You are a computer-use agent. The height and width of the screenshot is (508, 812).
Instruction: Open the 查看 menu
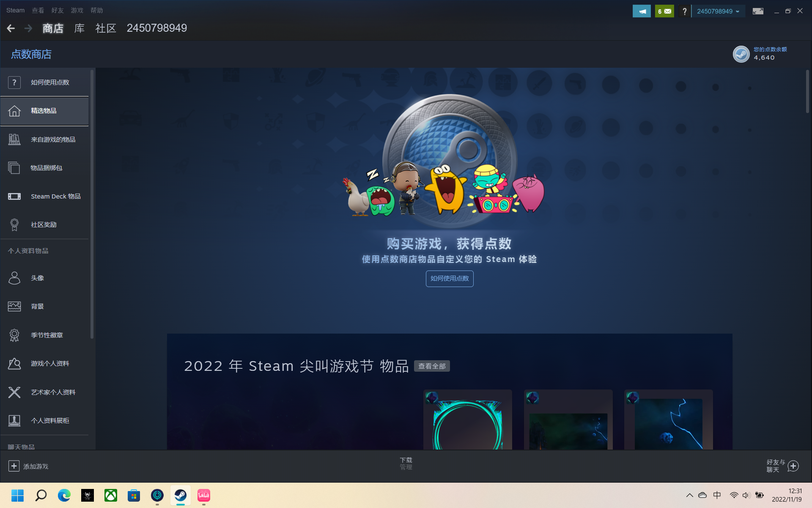click(x=38, y=10)
